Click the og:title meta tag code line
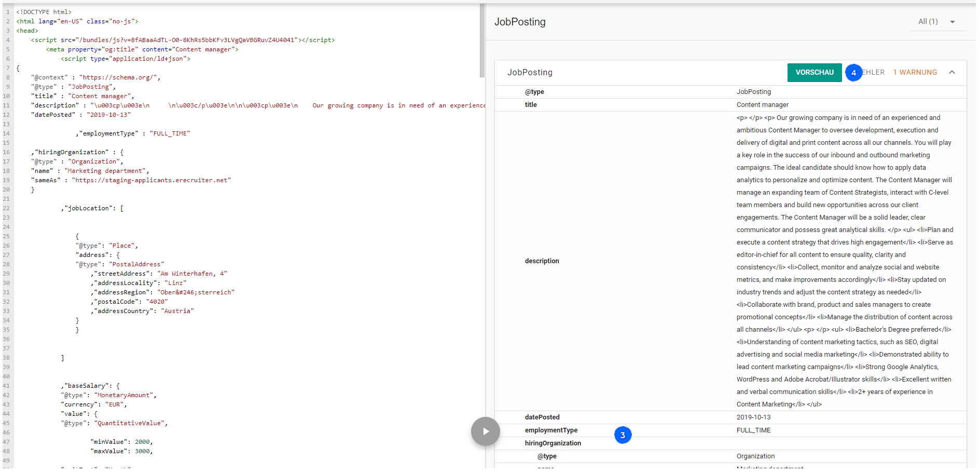 click(x=142, y=49)
